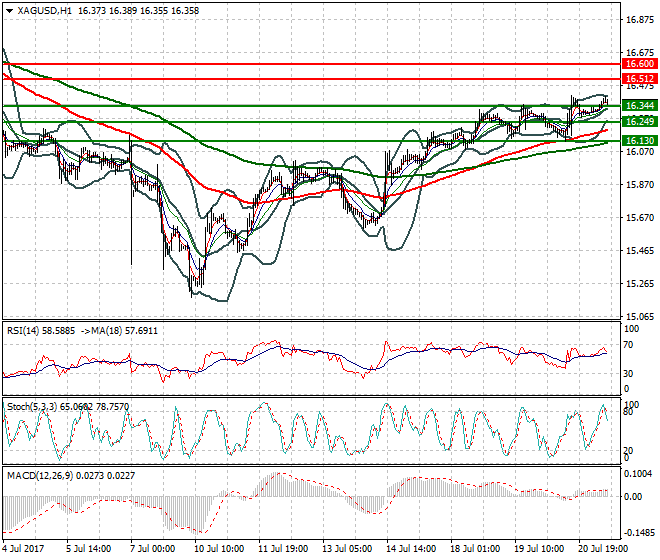Screen dimensions: 660x560
Task: Click the 16.675 price scale value
Action: click(x=640, y=53)
